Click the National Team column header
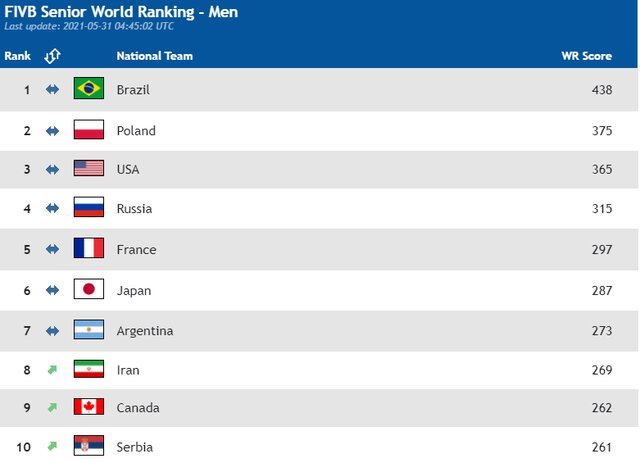Viewport: 640px width, 463px height. click(x=154, y=56)
